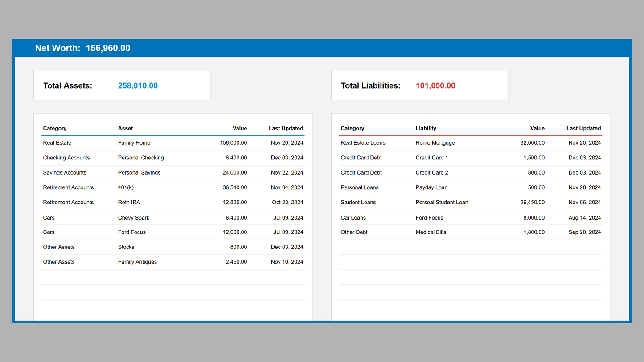
Task: Click the Stocks asset cell
Action: click(126, 247)
